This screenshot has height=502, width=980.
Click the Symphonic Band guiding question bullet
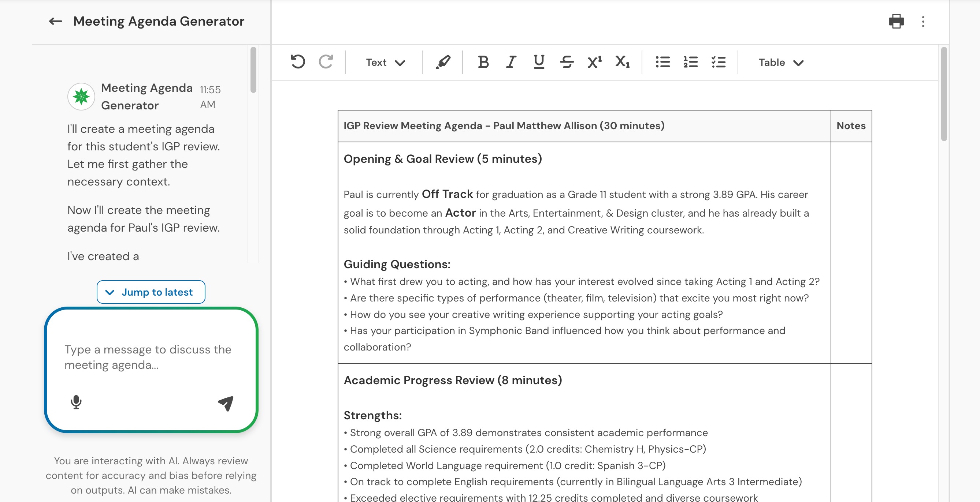[x=565, y=338]
